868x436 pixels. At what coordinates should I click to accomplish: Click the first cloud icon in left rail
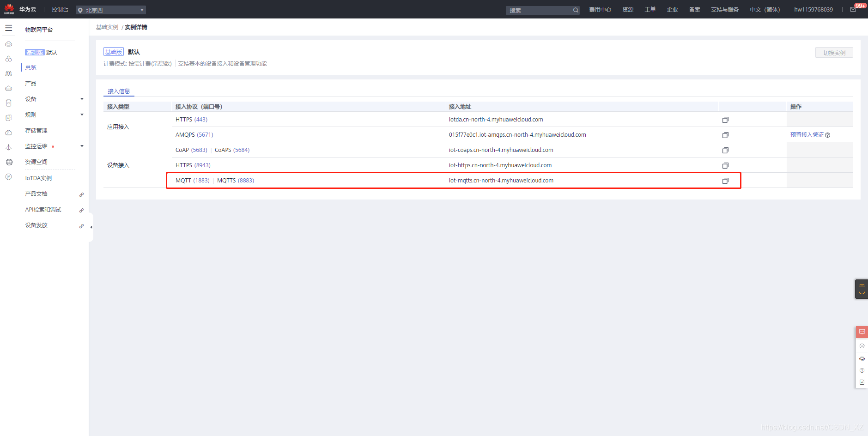(x=8, y=44)
